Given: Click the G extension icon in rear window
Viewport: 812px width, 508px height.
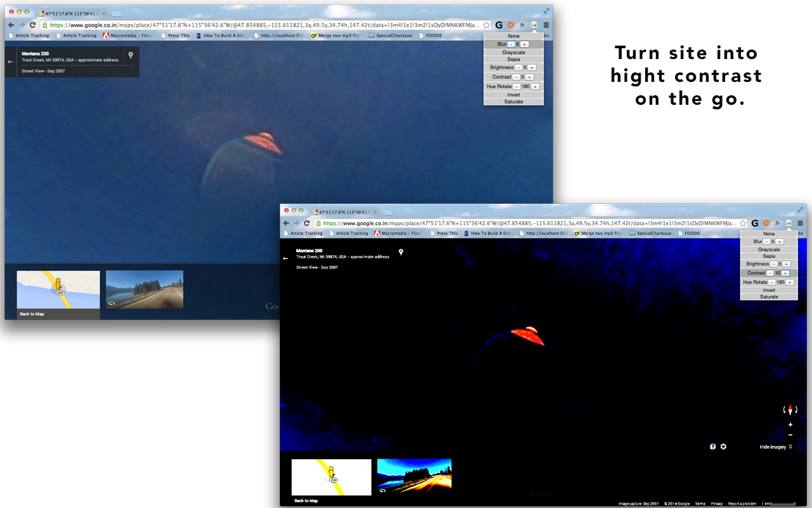Looking at the screenshot, I should click(499, 25).
